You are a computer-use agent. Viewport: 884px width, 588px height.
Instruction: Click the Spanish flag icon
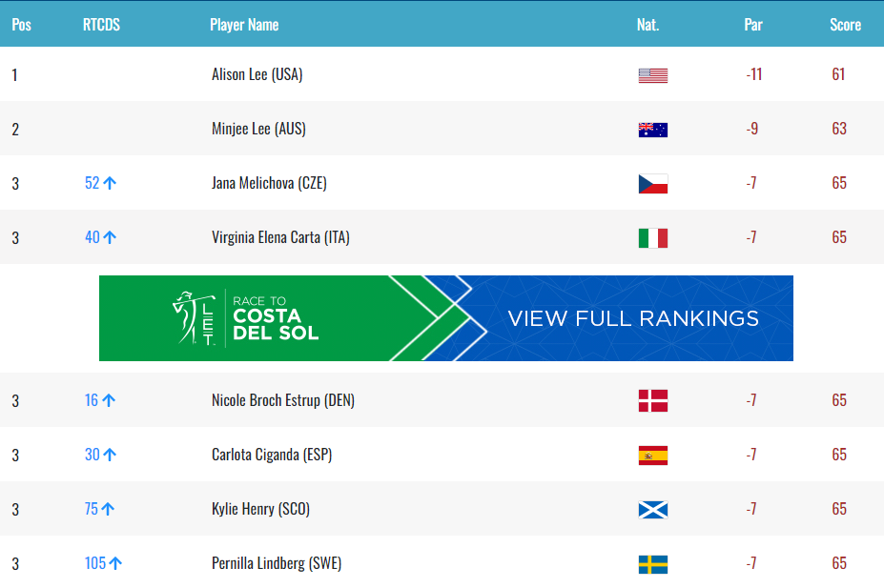pos(652,455)
